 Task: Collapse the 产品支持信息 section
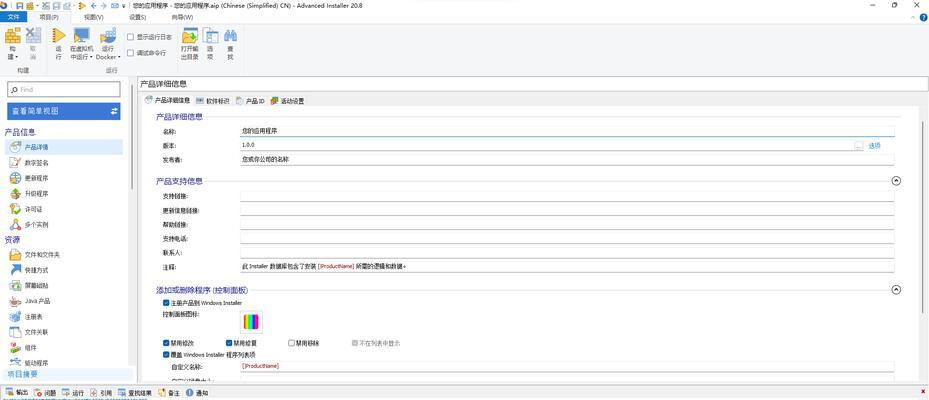(896, 181)
